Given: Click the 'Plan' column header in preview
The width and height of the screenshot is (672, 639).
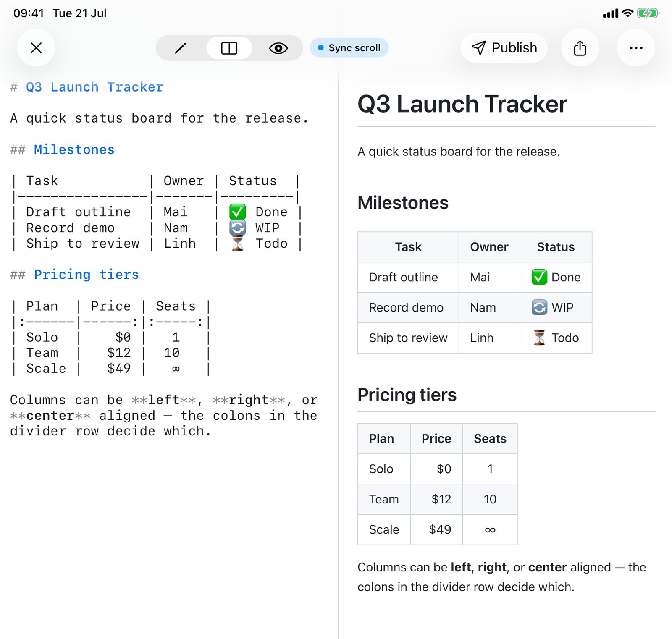Looking at the screenshot, I should (x=384, y=439).
